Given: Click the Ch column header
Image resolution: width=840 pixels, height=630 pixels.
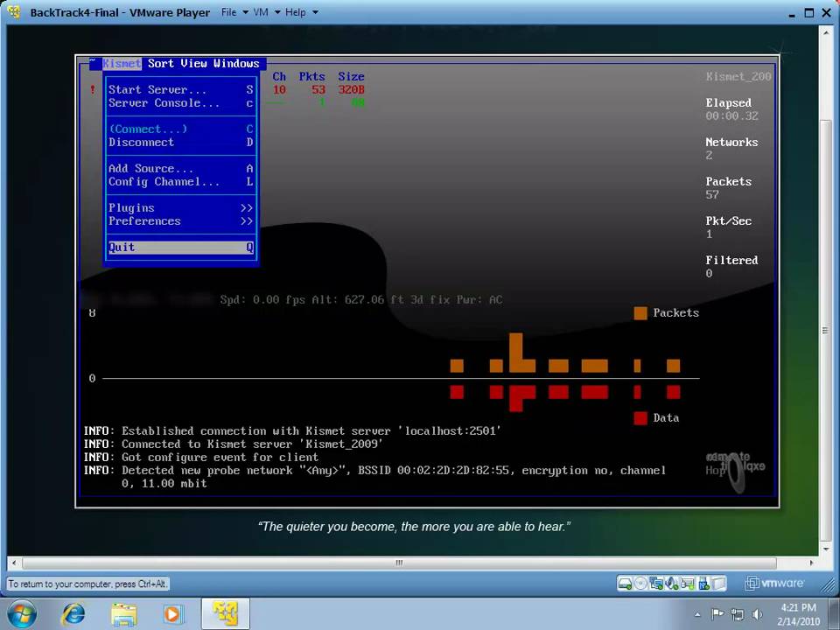Looking at the screenshot, I should [x=279, y=77].
